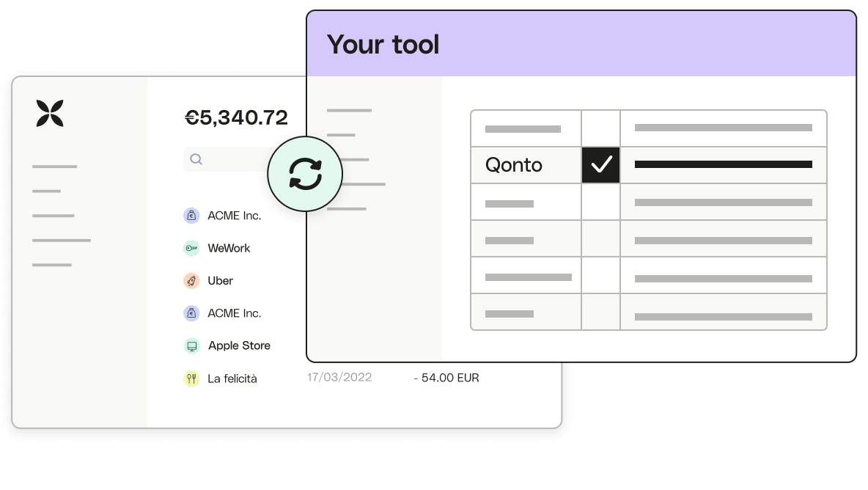Click the Apple Store monitor icon
The width and height of the screenshot is (868, 490).
pos(191,345)
